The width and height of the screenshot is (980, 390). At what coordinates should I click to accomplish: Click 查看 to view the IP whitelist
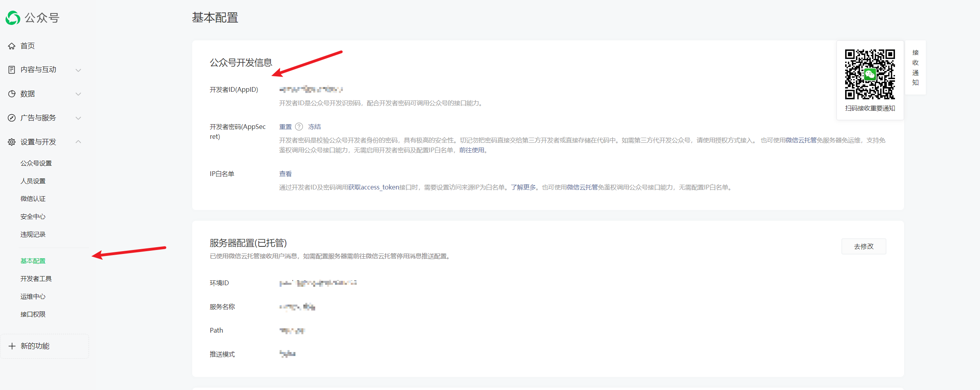285,173
